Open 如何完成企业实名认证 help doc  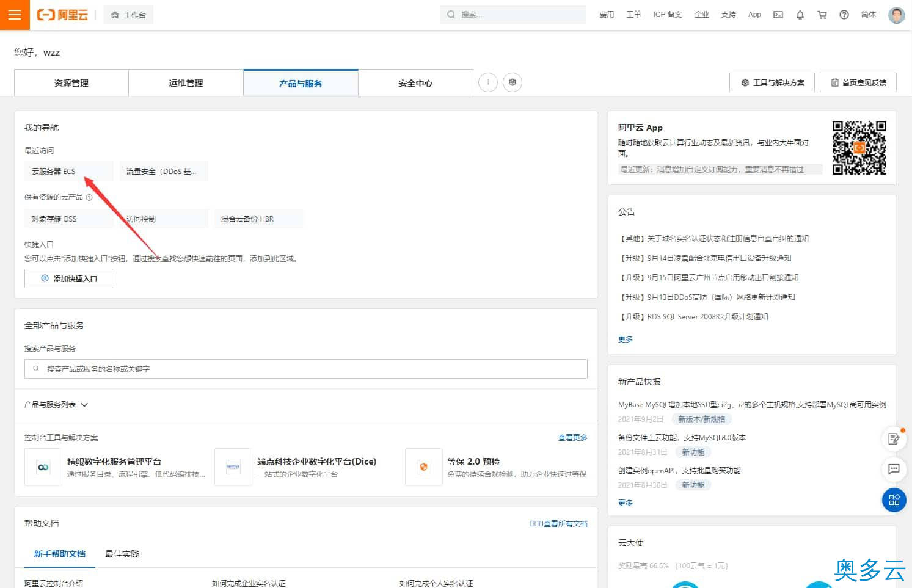(249, 584)
